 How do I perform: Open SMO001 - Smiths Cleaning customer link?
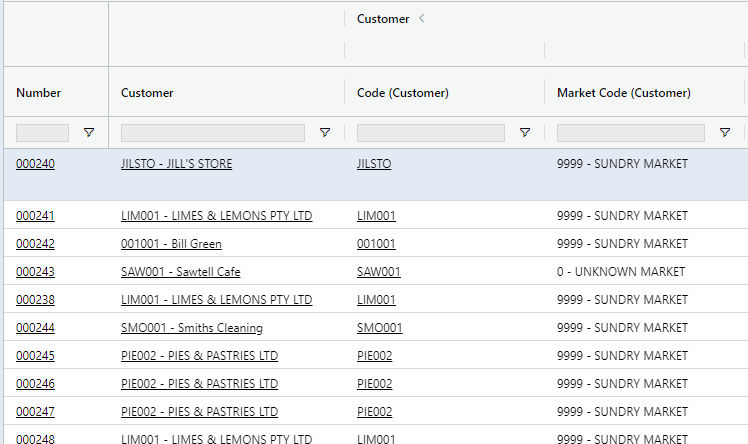click(x=191, y=328)
